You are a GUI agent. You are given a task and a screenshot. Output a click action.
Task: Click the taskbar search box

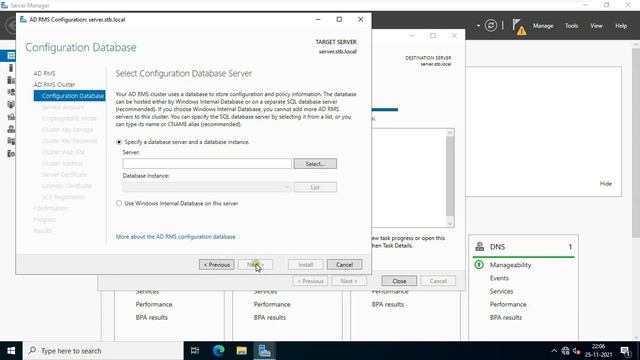pos(103,351)
